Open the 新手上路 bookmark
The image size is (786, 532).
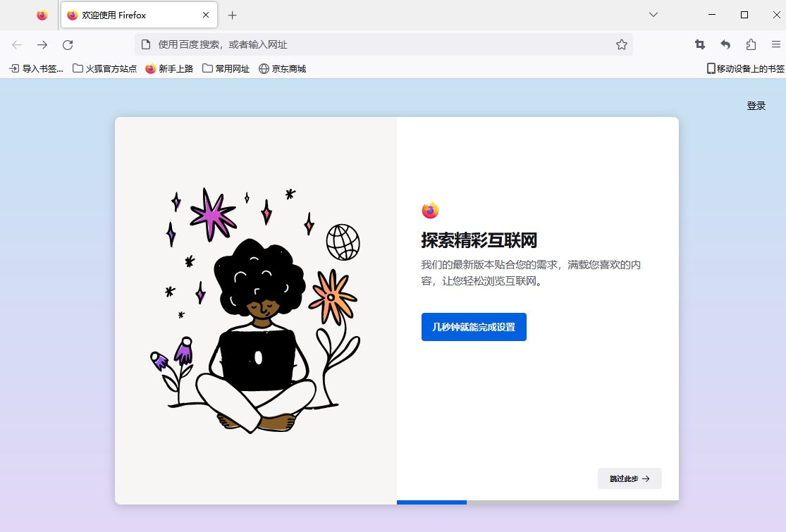169,68
